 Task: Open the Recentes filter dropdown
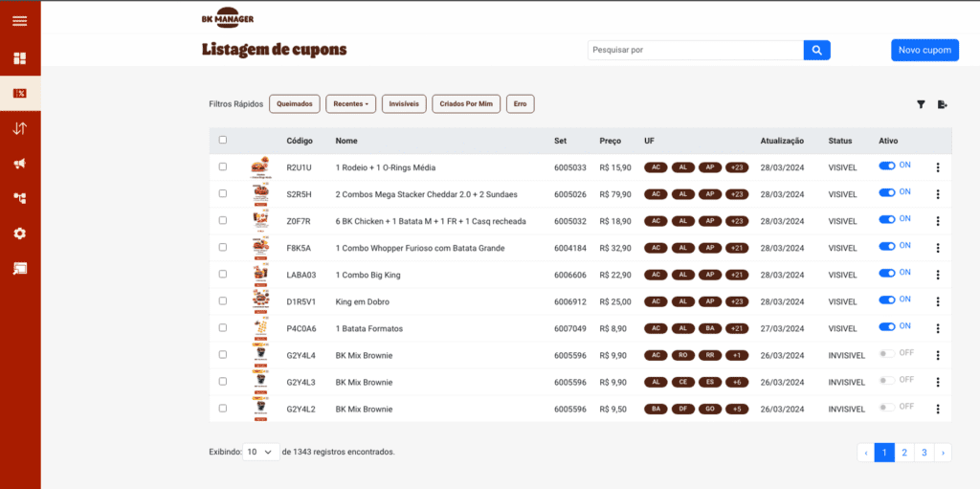point(350,103)
